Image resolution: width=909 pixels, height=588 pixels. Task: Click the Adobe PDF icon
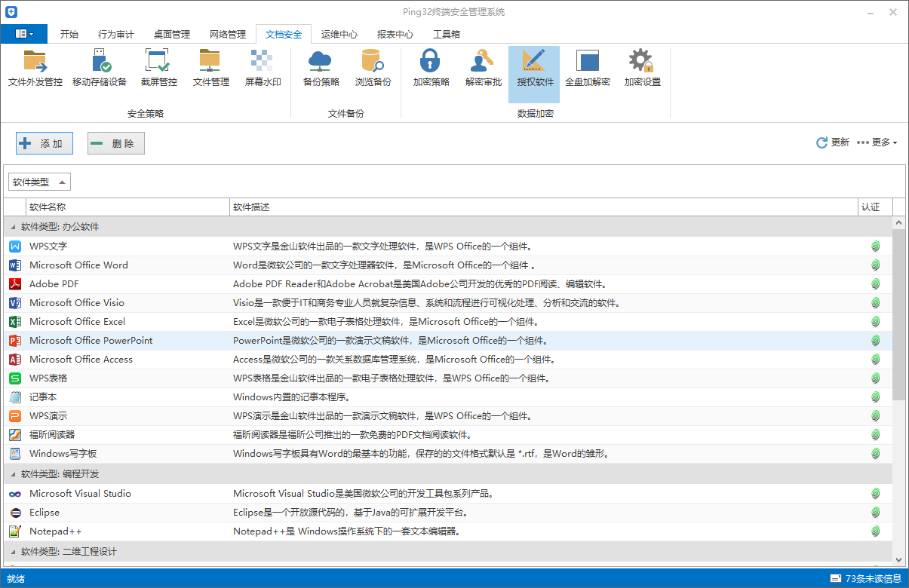(14, 284)
